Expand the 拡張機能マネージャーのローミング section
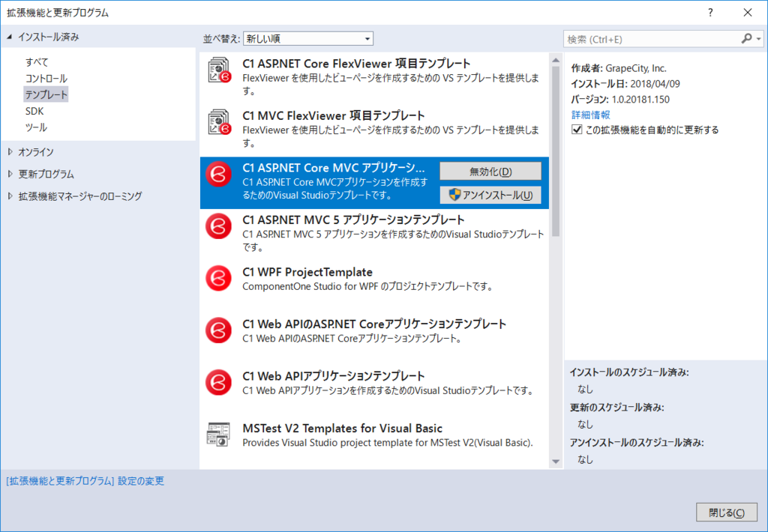The width and height of the screenshot is (768, 532). pos(10,196)
